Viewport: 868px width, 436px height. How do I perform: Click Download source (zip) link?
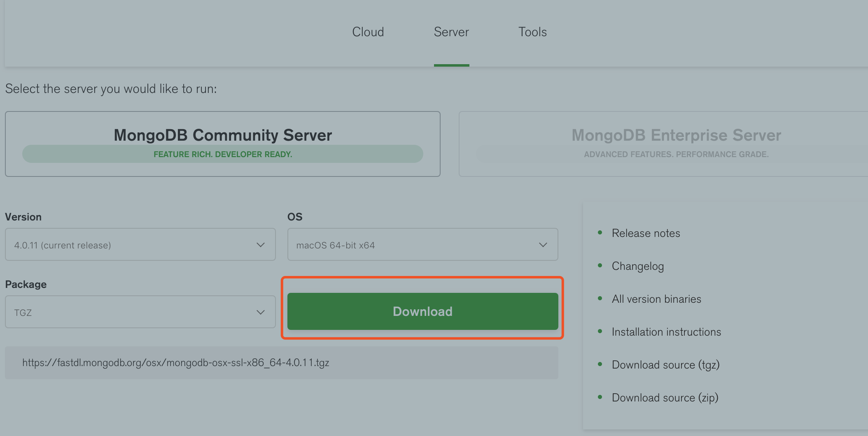(x=665, y=398)
